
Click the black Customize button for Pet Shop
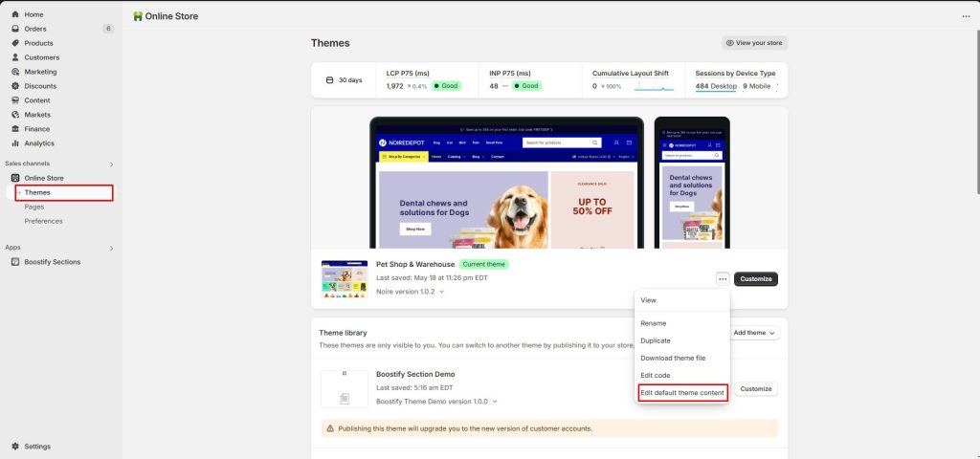(x=756, y=279)
